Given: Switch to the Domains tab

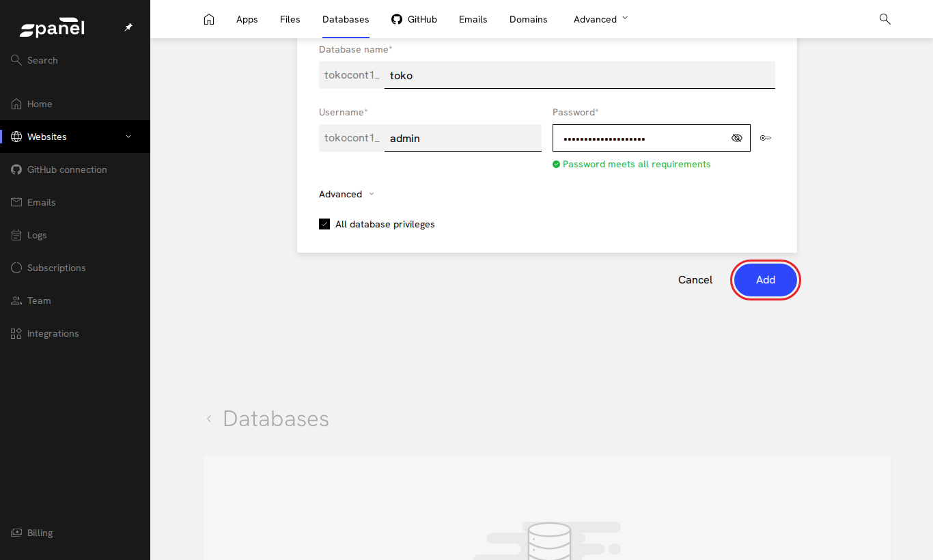Looking at the screenshot, I should tap(529, 19).
